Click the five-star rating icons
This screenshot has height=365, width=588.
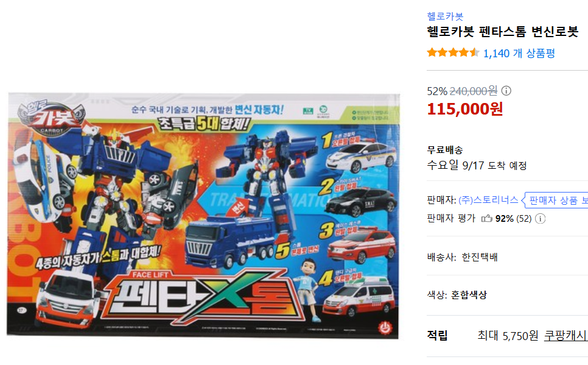pos(453,52)
